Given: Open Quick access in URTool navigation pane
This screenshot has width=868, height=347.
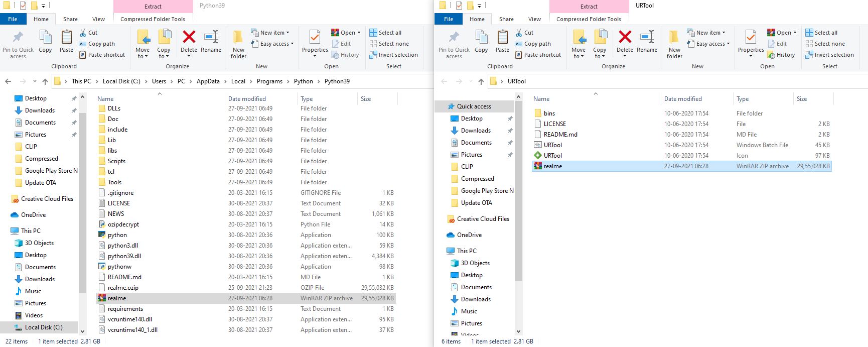Looking at the screenshot, I should [x=474, y=106].
